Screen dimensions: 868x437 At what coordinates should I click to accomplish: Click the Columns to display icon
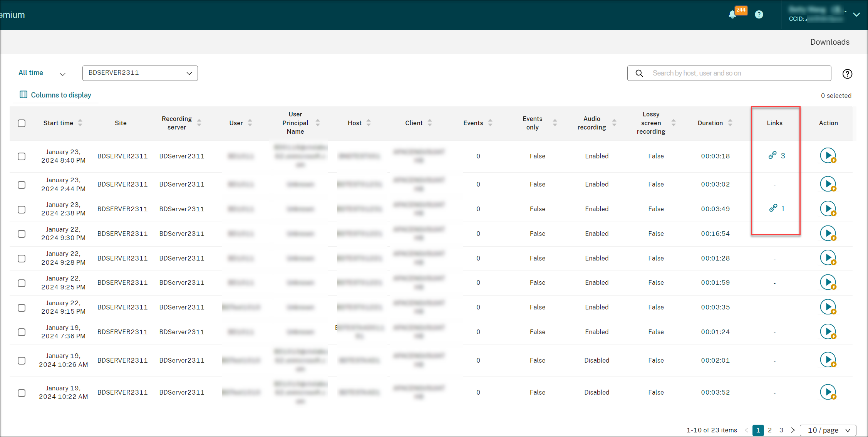pyautogui.click(x=23, y=95)
